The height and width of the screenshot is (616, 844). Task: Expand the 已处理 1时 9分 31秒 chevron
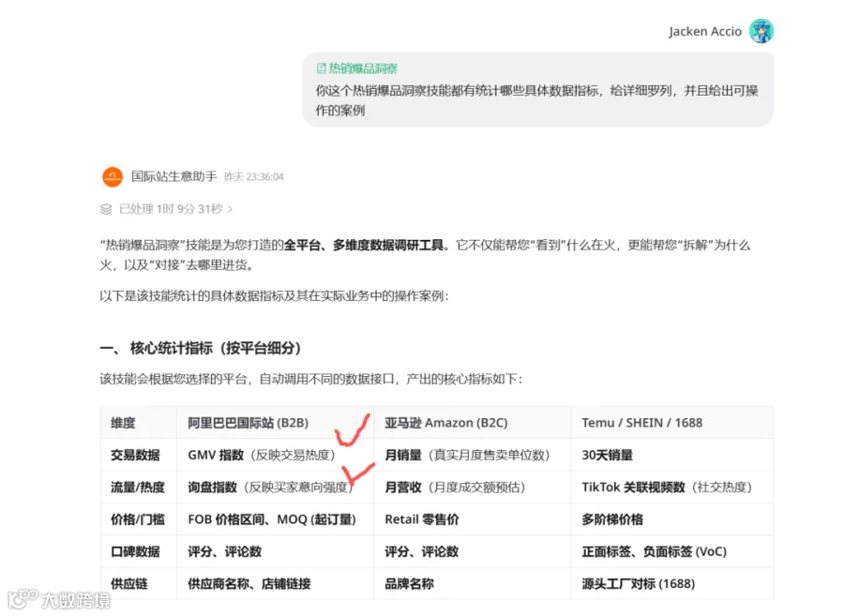click(x=231, y=209)
